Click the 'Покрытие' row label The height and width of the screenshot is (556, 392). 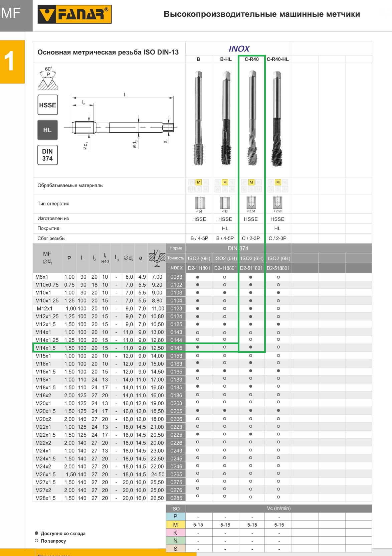[x=48, y=228]
